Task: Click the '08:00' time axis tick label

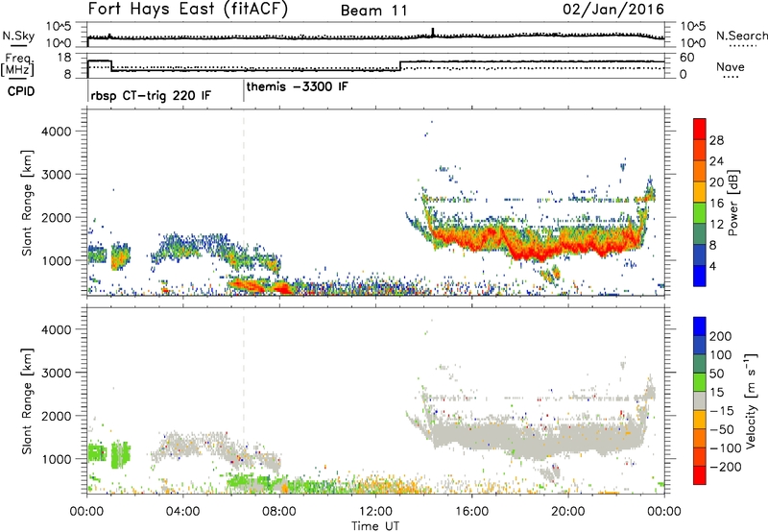Action: (279, 512)
